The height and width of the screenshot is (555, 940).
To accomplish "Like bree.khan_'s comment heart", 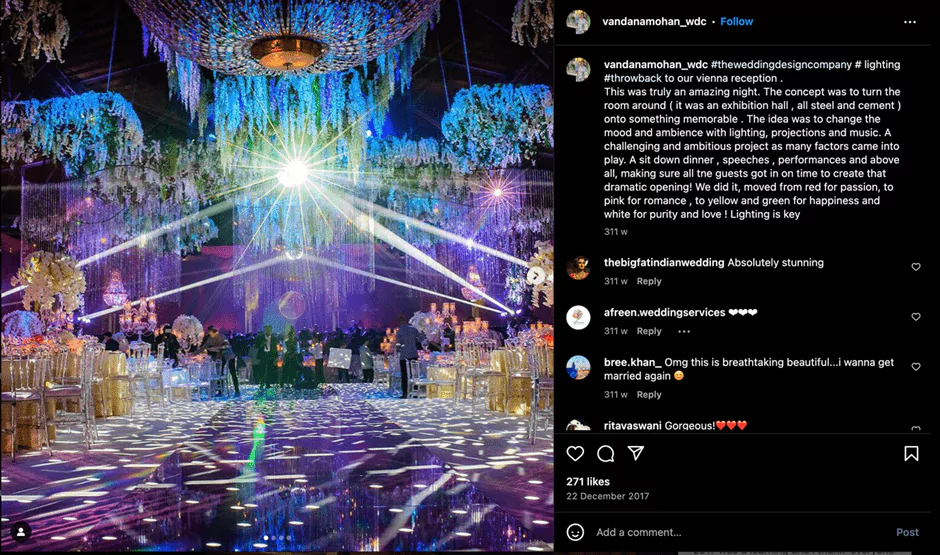I will click(x=915, y=366).
